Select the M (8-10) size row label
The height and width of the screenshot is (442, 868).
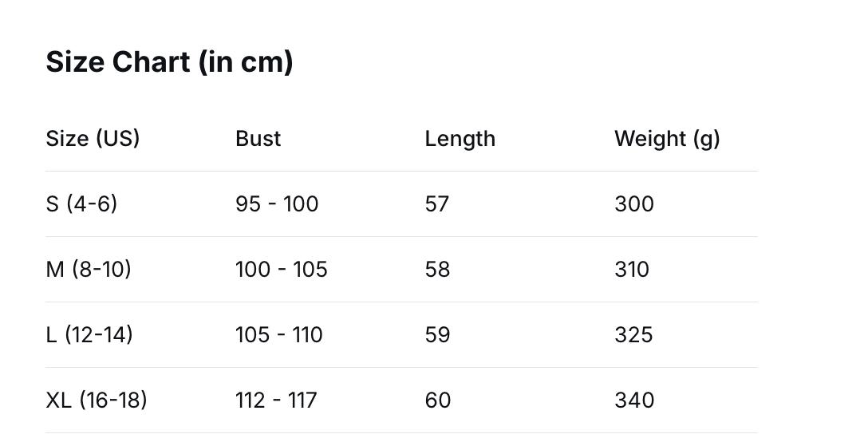click(89, 270)
